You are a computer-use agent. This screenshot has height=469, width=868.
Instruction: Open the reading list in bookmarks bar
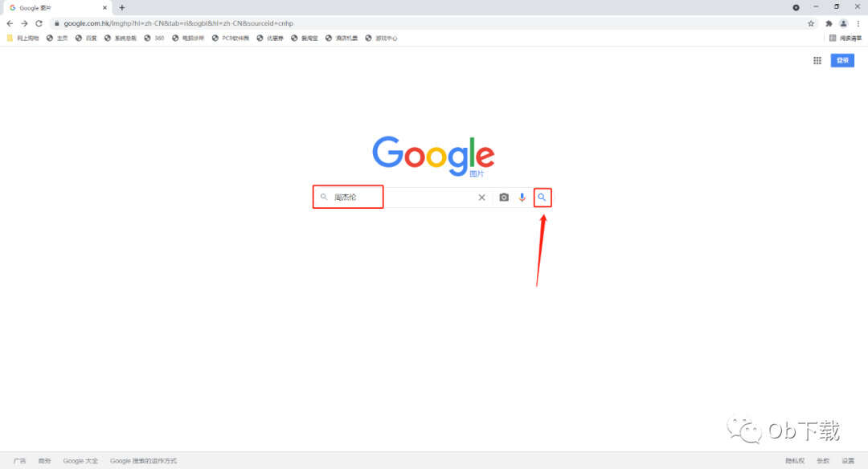tap(845, 39)
